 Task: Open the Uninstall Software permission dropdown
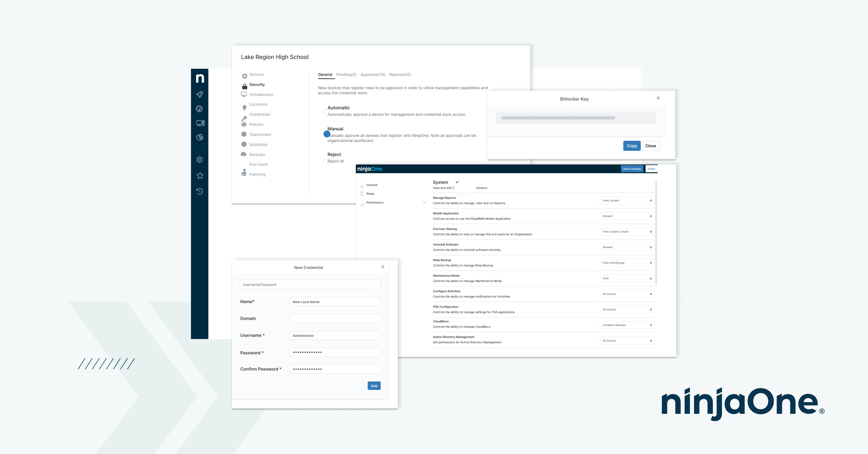(627, 247)
